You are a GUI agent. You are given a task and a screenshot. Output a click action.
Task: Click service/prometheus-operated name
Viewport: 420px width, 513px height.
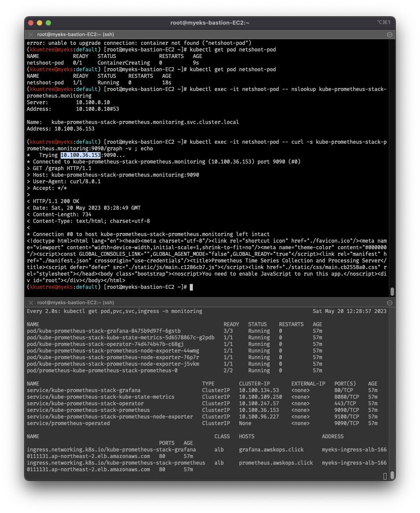click(x=69, y=423)
